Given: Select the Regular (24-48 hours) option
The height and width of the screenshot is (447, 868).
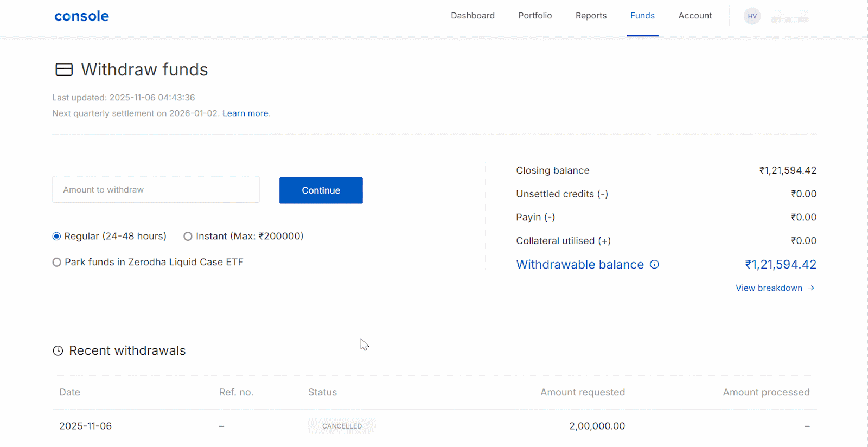Looking at the screenshot, I should pyautogui.click(x=56, y=237).
